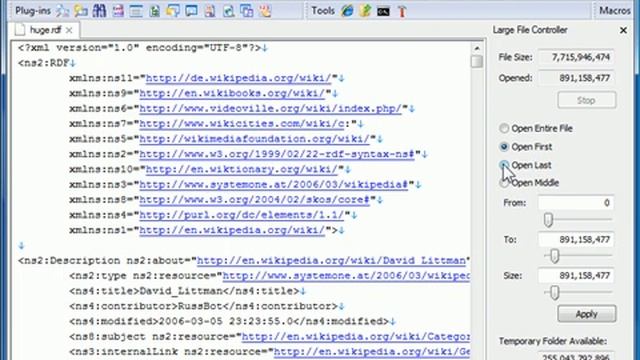Click the Apply button

[587, 314]
